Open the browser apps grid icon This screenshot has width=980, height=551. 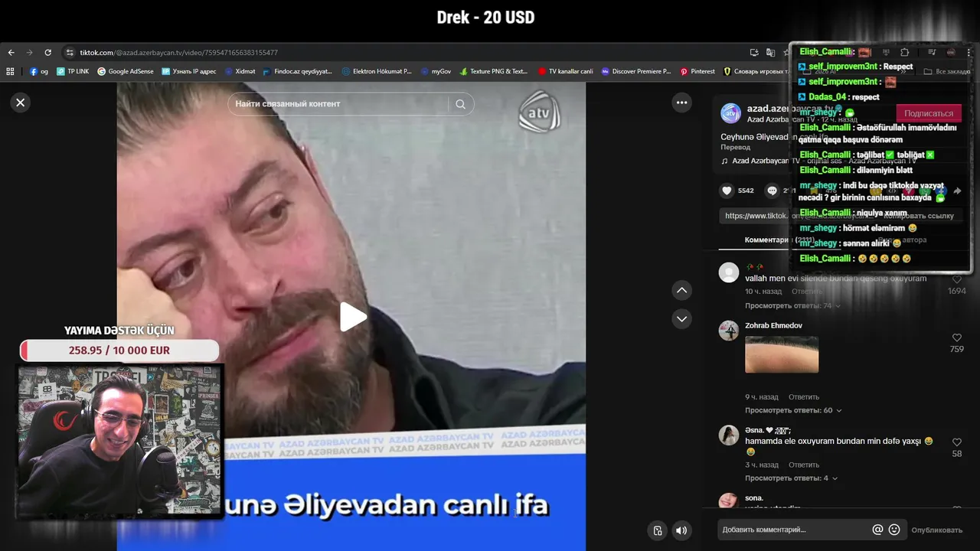10,71
